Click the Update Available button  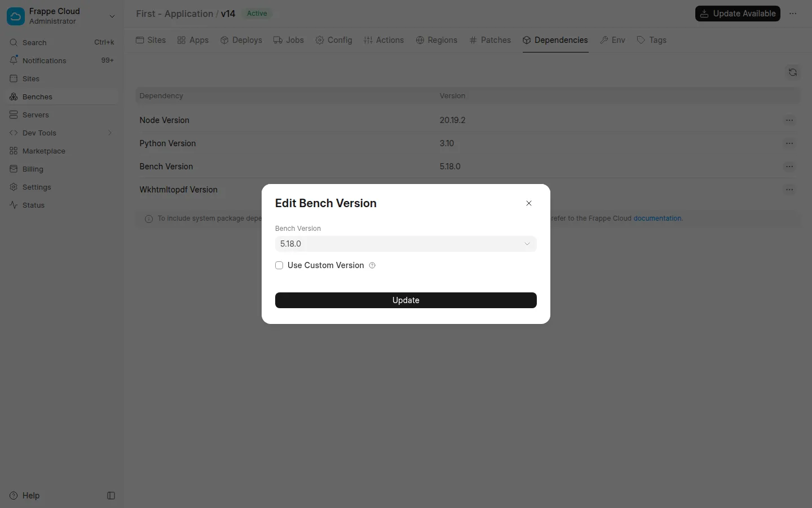[x=738, y=14]
